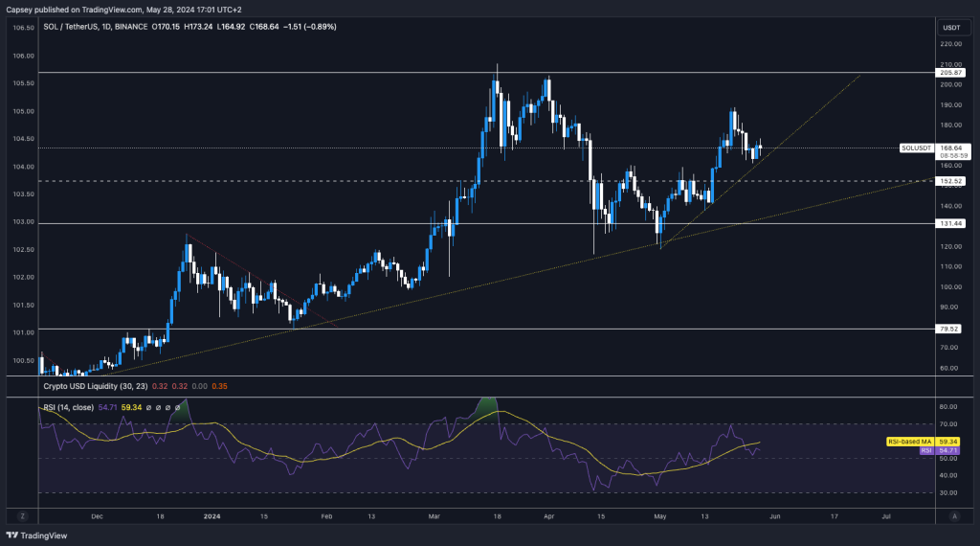Click the RSI 70.00 scale value
This screenshot has width=980, height=546.
click(x=948, y=424)
